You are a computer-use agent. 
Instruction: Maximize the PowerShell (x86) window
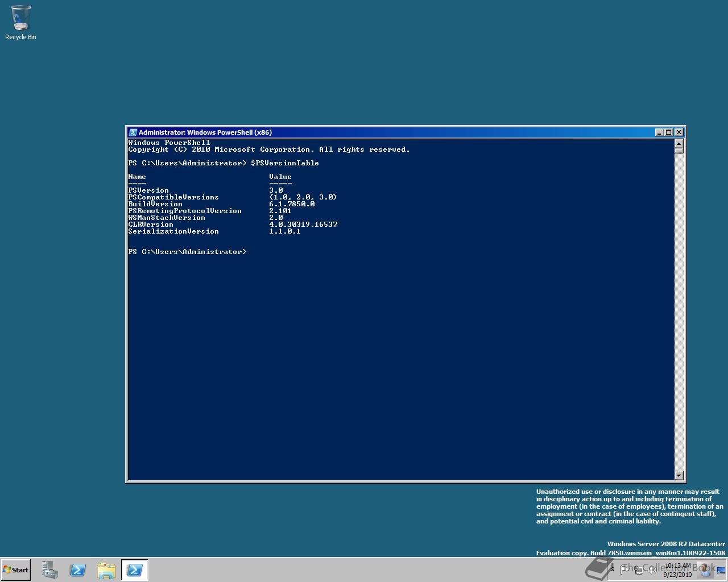tap(668, 132)
